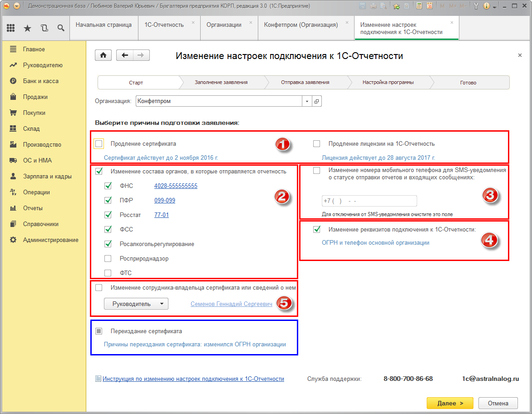Expand the Организация dropdown arrow
Screen dimensions: 532x414
pyautogui.click(x=307, y=101)
